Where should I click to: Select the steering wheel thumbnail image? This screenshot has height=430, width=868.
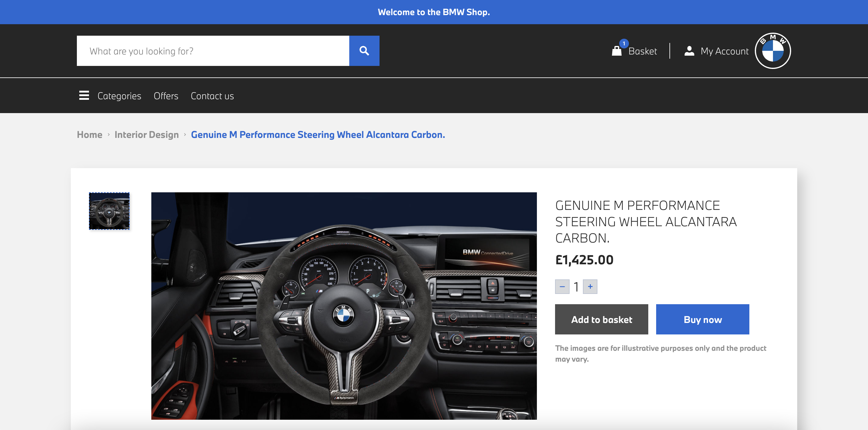[x=109, y=211]
